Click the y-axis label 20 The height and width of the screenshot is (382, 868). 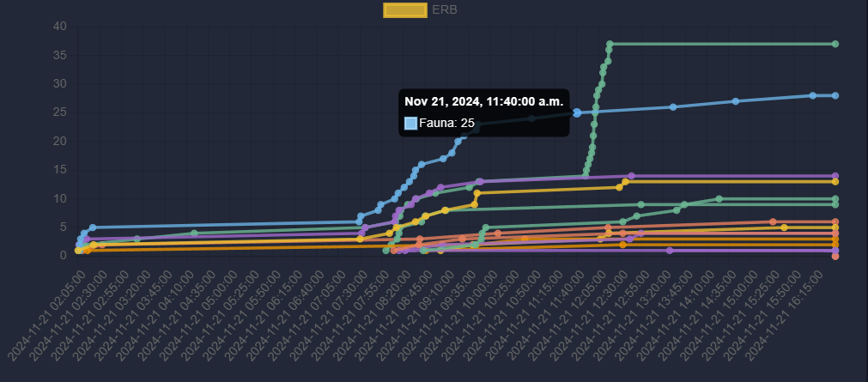tap(60, 141)
